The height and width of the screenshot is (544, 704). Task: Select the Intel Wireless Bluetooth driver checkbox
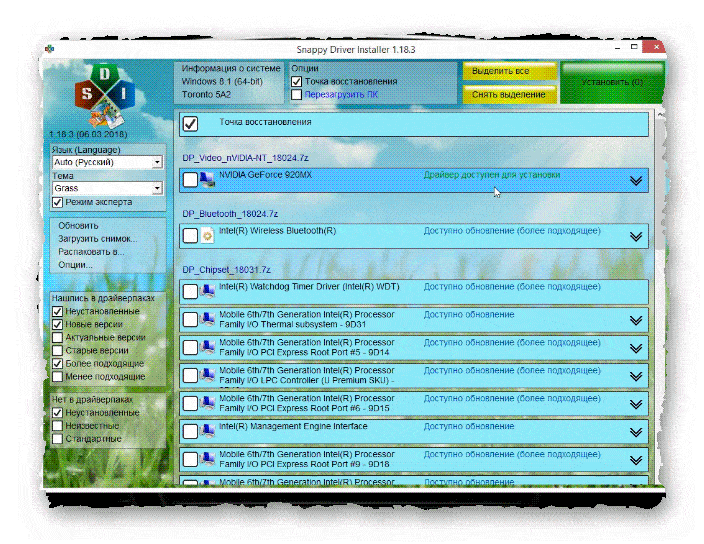[x=190, y=236]
